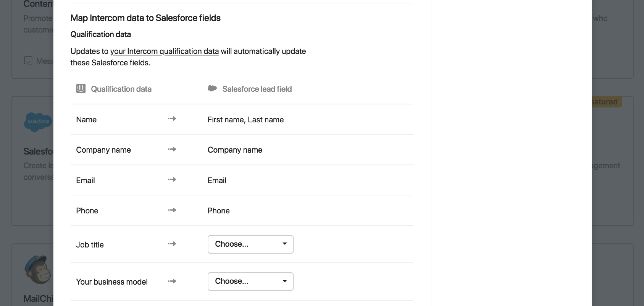This screenshot has width=644, height=306.
Task: Click the Phone label in Qualification data column
Action: coord(87,210)
